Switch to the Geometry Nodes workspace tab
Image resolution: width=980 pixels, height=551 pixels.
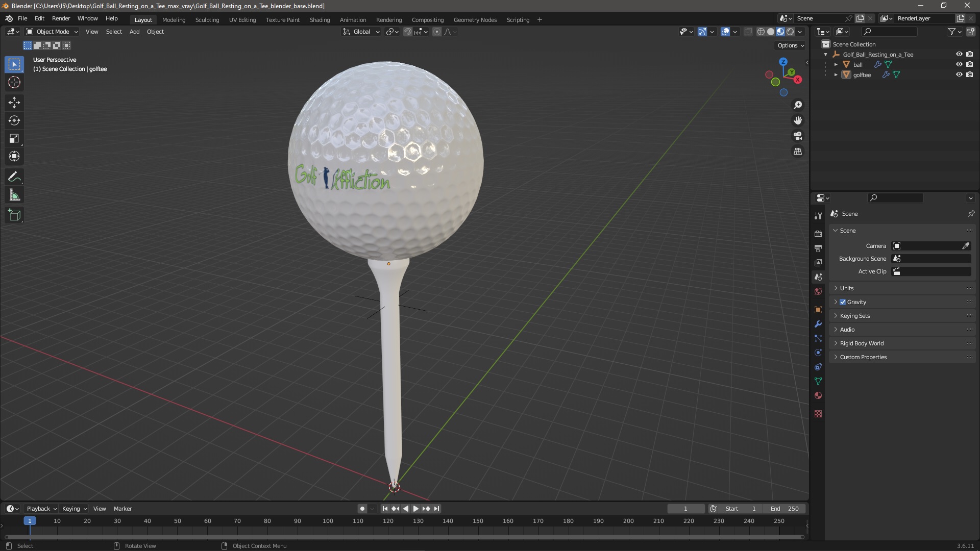point(475,19)
